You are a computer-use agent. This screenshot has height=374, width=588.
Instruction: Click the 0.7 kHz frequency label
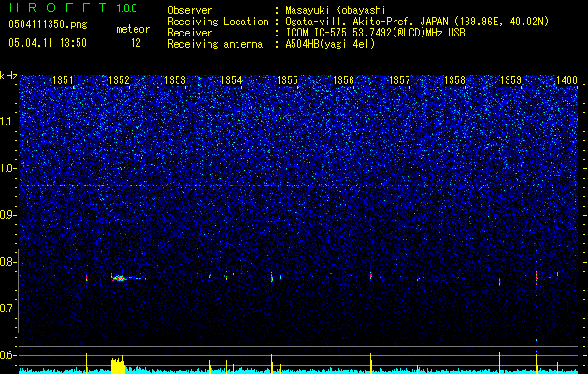point(8,309)
